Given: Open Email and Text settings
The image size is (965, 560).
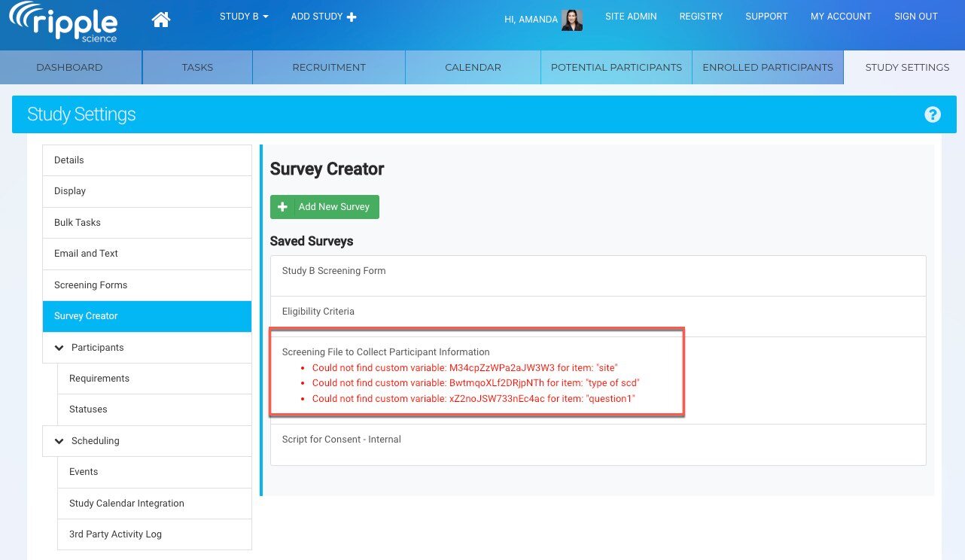Looking at the screenshot, I should pyautogui.click(x=86, y=254).
